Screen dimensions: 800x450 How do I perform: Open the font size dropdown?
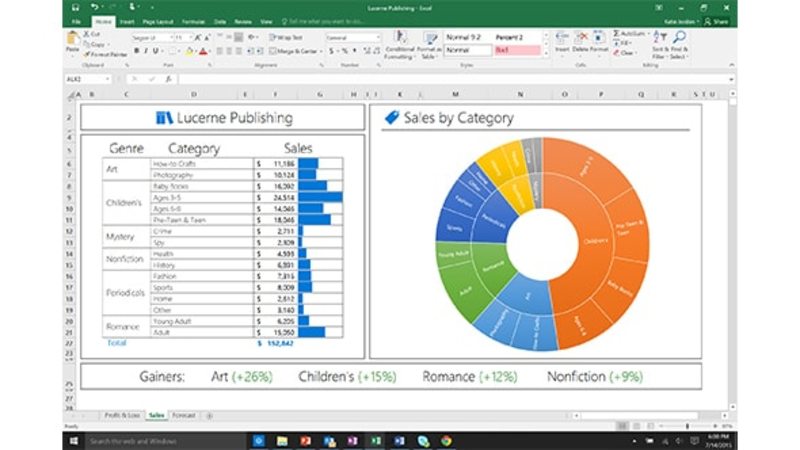tap(190, 38)
